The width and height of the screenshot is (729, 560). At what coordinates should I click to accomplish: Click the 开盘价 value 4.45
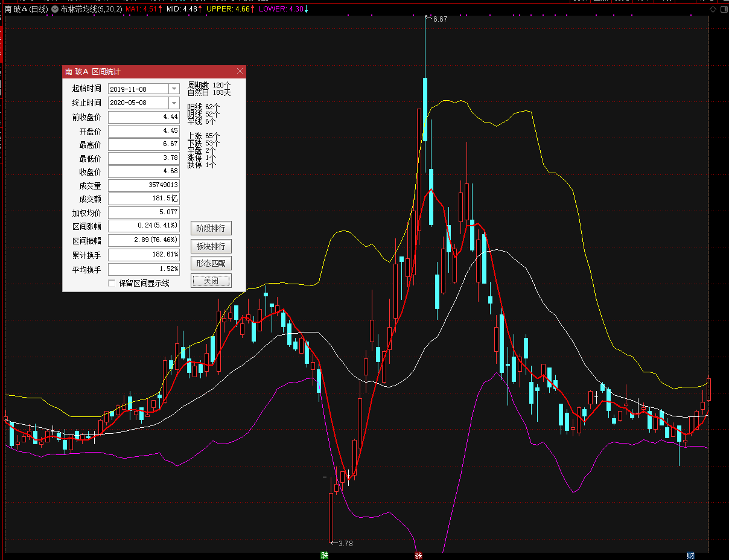click(x=144, y=131)
